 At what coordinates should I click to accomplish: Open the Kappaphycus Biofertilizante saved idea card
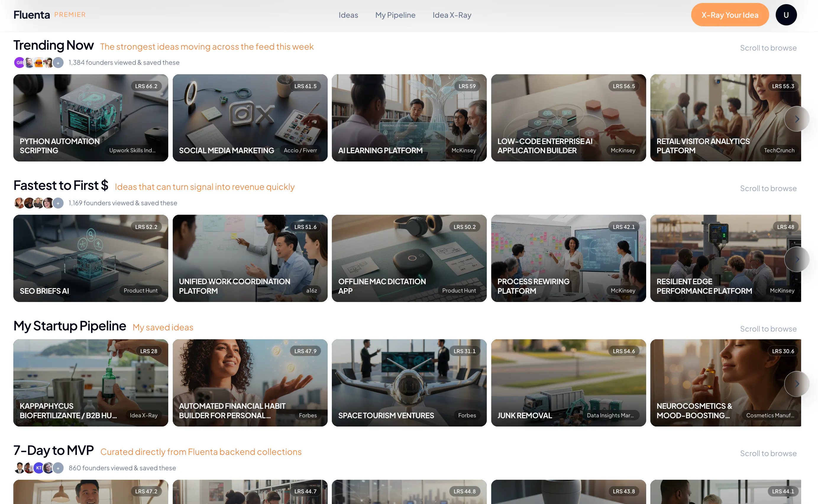tap(90, 383)
